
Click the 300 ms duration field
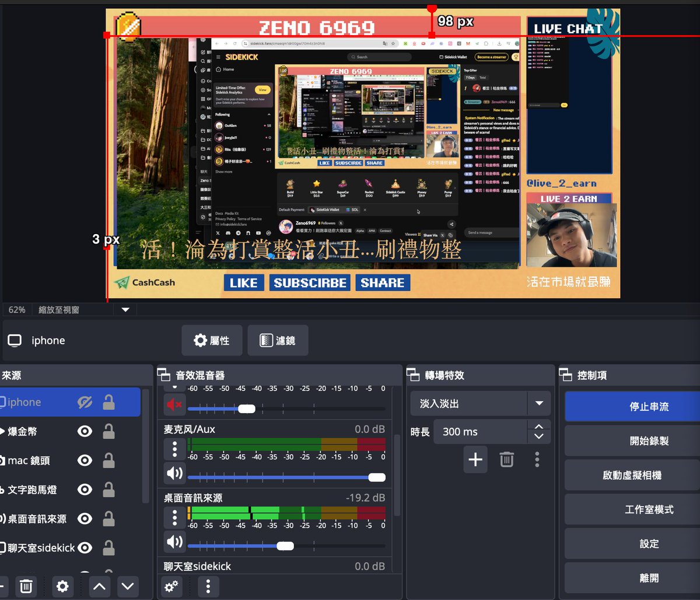tap(481, 432)
